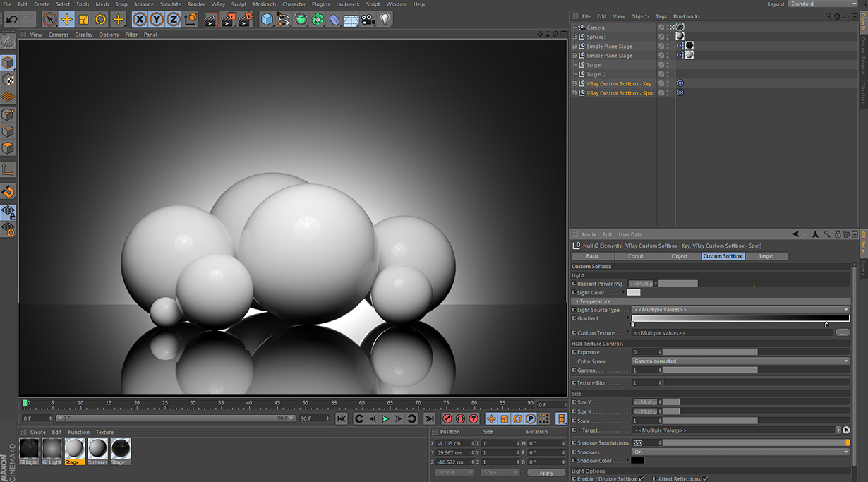Switch to the Coord. tab
This screenshot has height=482, width=868.
pyautogui.click(x=635, y=256)
